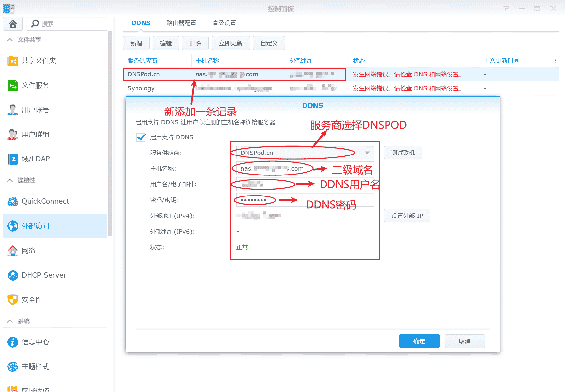Switch to the 路由器配置 tab
565x392 pixels.
pos(181,23)
